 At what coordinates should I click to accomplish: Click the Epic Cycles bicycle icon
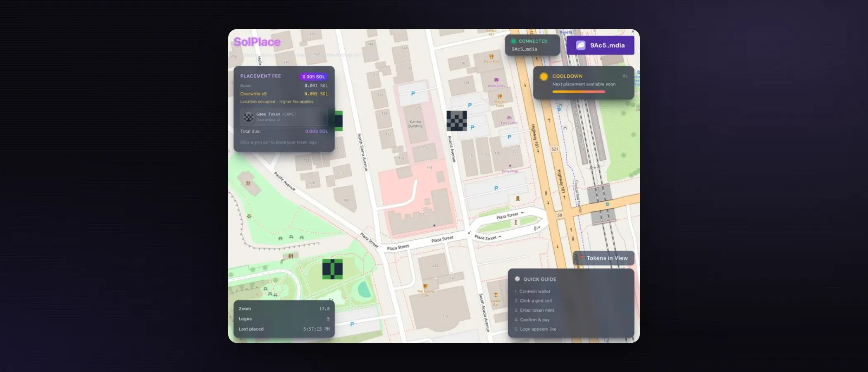(x=509, y=118)
